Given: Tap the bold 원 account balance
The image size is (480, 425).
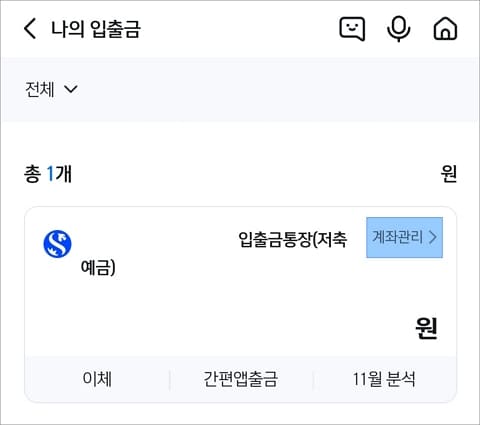Looking at the screenshot, I should [426, 328].
